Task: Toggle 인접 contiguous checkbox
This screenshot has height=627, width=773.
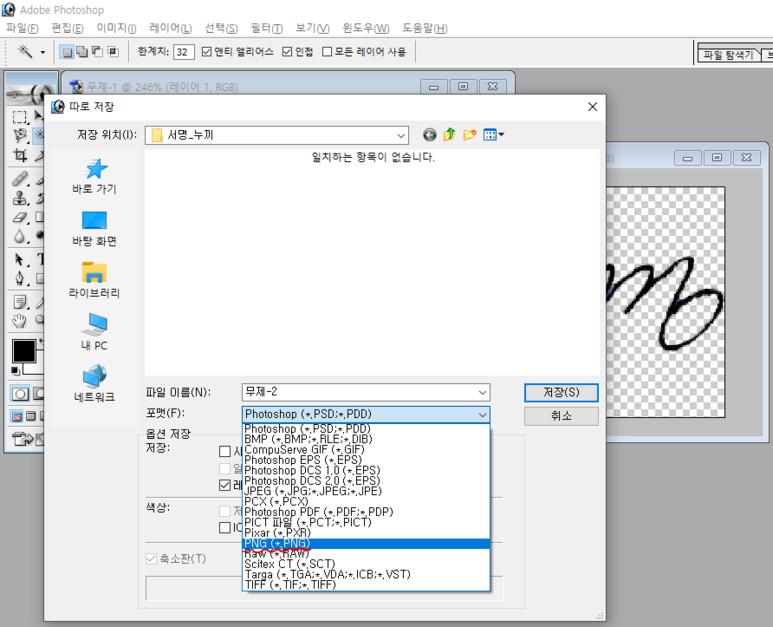Action: (x=287, y=52)
